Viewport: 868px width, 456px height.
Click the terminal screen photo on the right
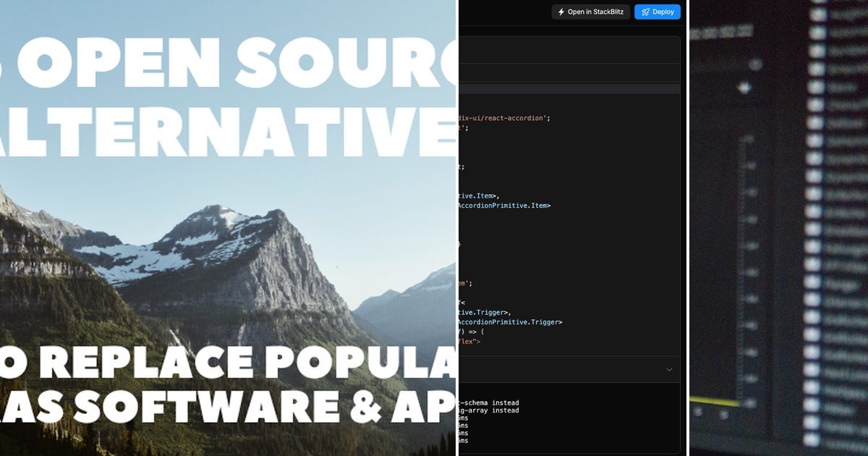(x=778, y=228)
